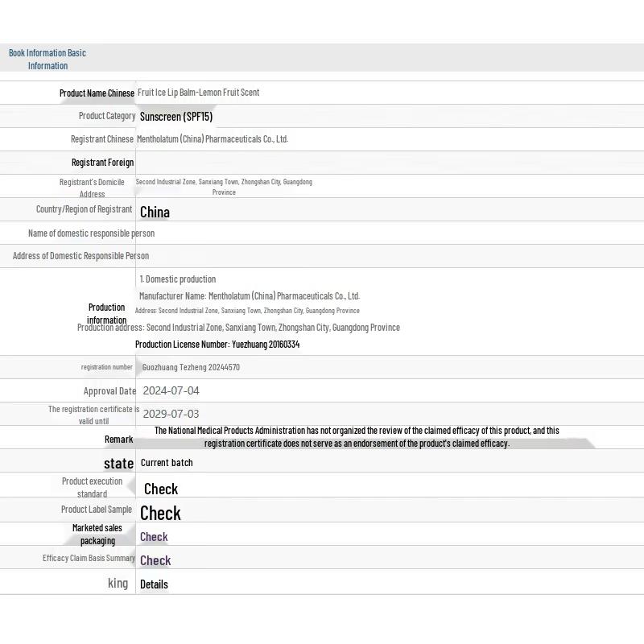Image resolution: width=644 pixels, height=644 pixels.
Task: Click the Remark text about National Medical Products
Action: click(x=357, y=437)
